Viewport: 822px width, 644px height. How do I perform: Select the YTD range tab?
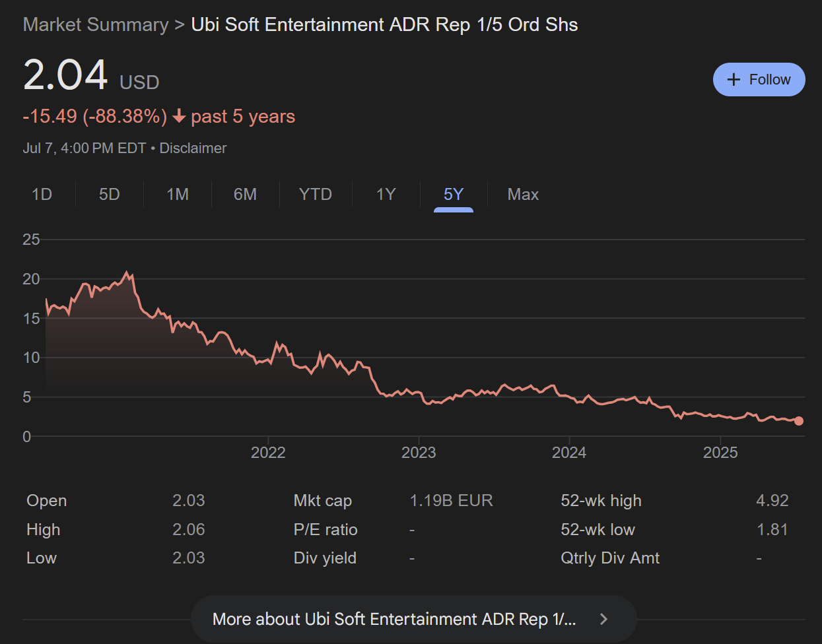pyautogui.click(x=316, y=195)
